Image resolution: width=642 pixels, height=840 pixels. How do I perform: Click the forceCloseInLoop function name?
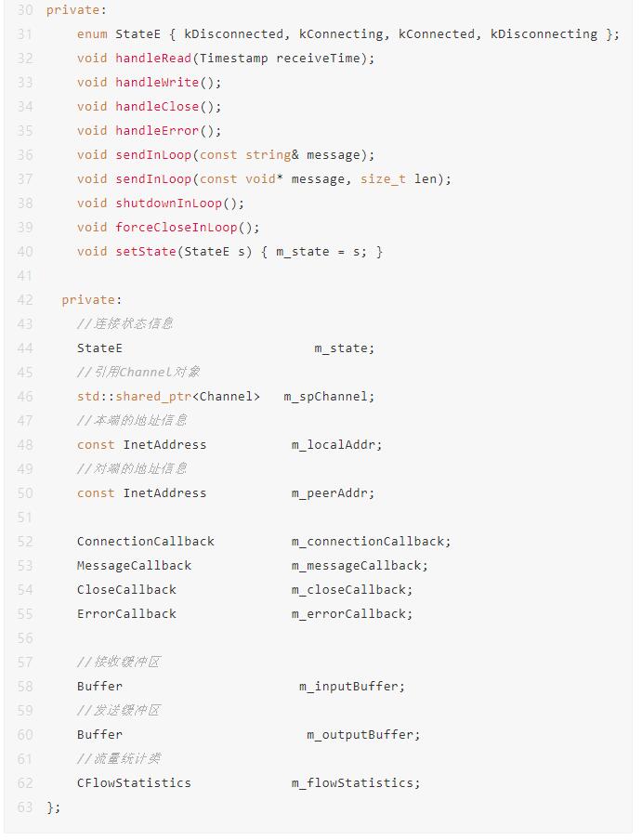click(177, 228)
